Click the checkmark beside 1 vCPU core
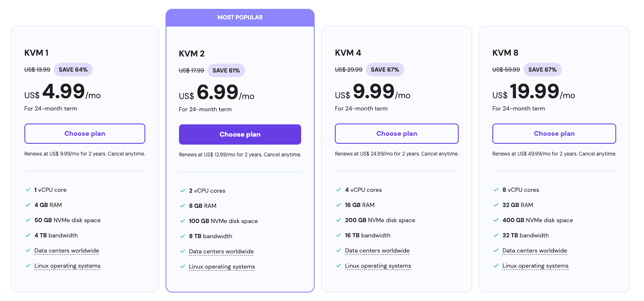The height and width of the screenshot is (301, 644). pyautogui.click(x=28, y=190)
